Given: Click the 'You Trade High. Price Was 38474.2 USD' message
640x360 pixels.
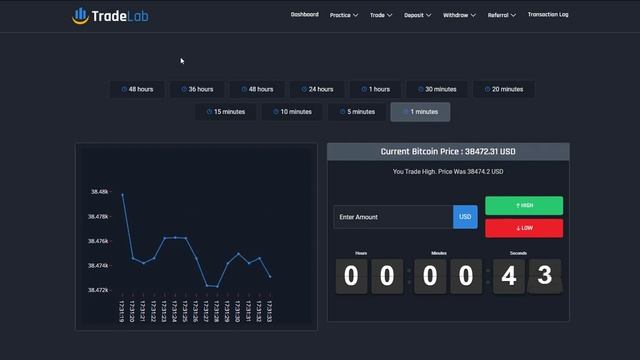Looking at the screenshot, I should pos(448,172).
